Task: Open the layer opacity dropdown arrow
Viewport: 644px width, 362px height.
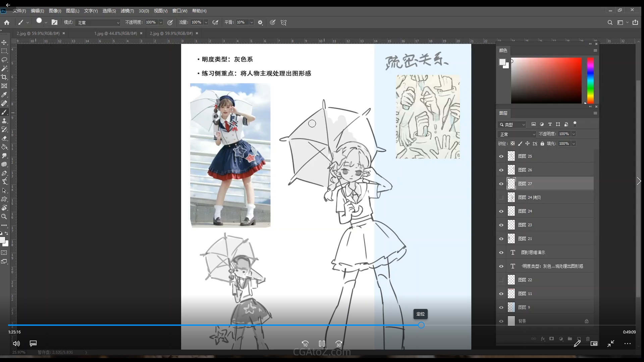Action: point(574,134)
